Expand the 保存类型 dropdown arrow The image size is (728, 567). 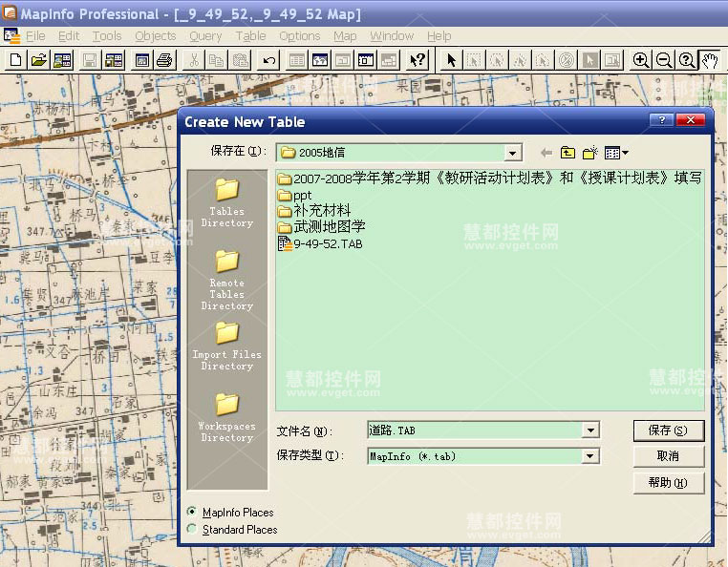(589, 456)
